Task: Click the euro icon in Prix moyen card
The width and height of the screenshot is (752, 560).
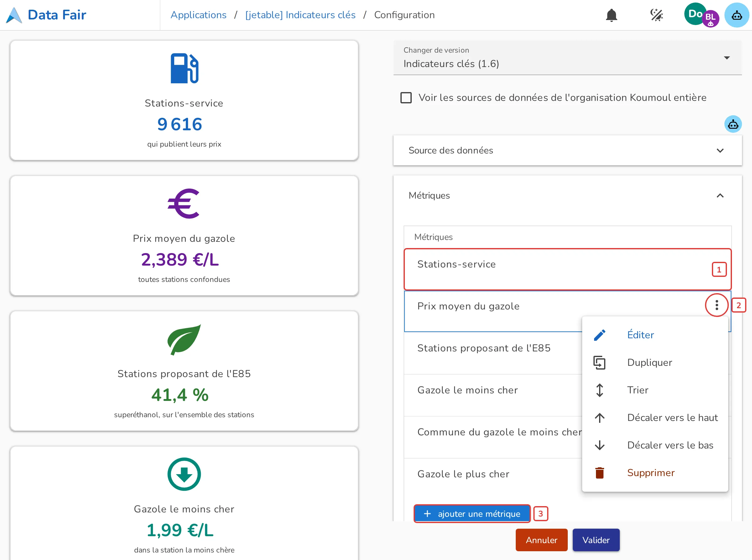Action: (x=183, y=203)
